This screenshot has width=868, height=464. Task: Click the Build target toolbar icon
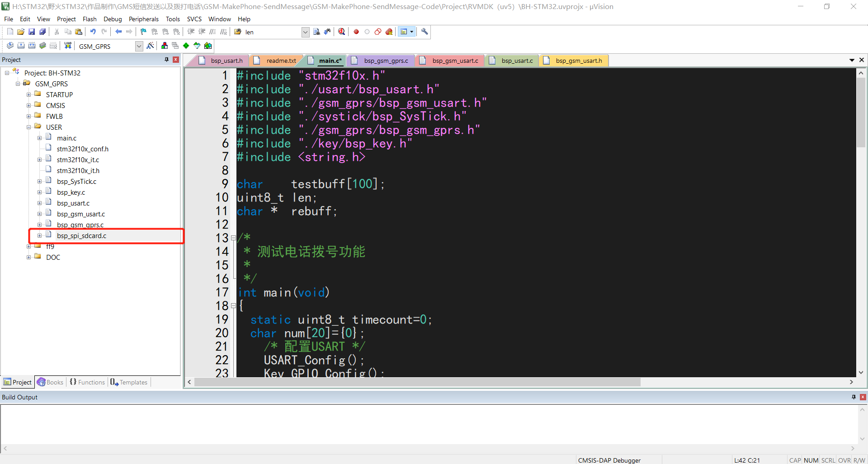21,46
